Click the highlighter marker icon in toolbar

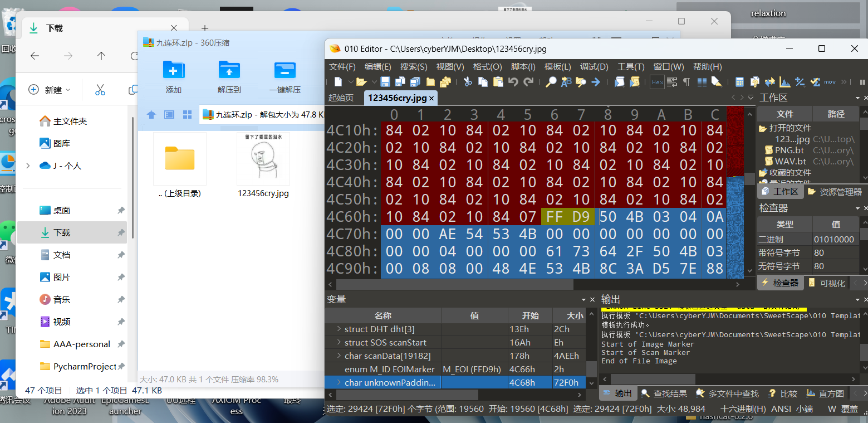pyautogui.click(x=717, y=82)
